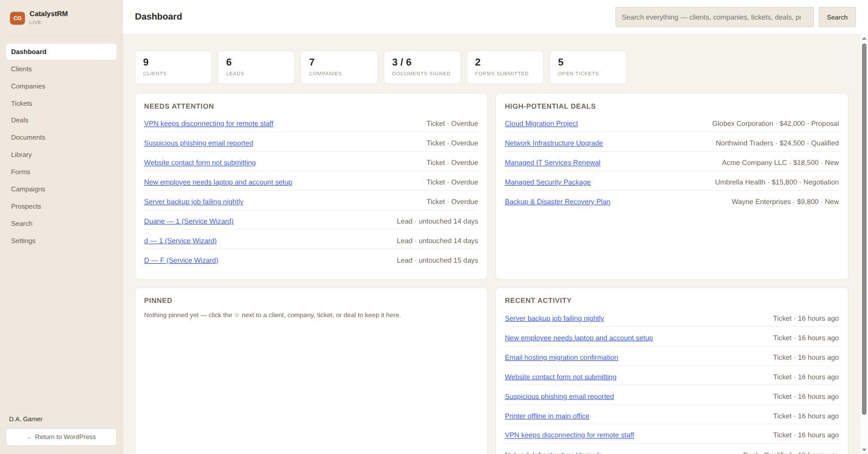Viewport: 868px width, 454px height.
Task: Open new employee laptop ticket in Recent Activity
Action: [x=579, y=338]
